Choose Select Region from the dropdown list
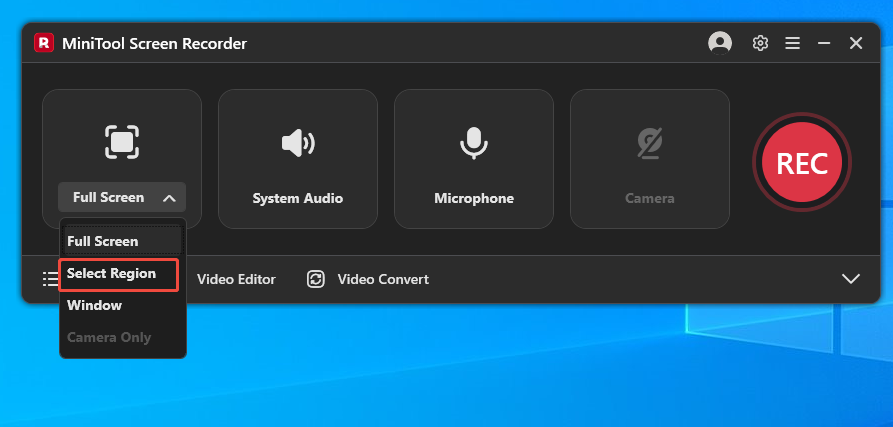Viewport: 893px width, 427px height. pos(119,274)
